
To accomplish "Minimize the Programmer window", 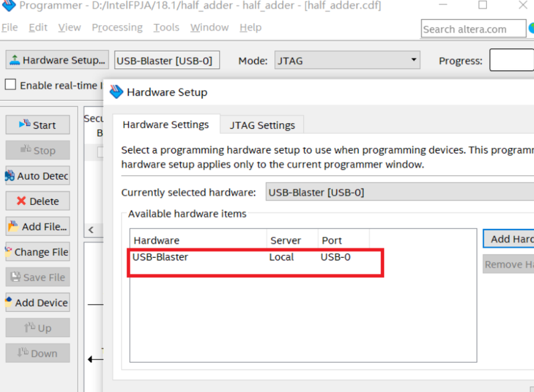I will (x=443, y=5).
